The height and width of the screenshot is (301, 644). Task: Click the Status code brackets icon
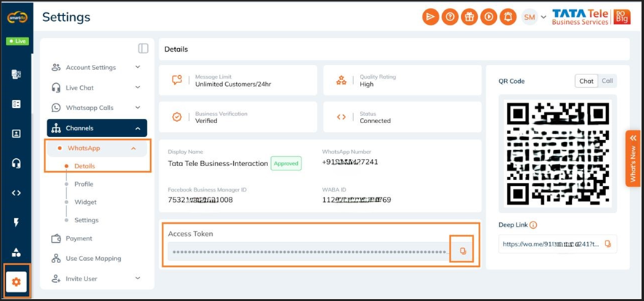coord(341,117)
